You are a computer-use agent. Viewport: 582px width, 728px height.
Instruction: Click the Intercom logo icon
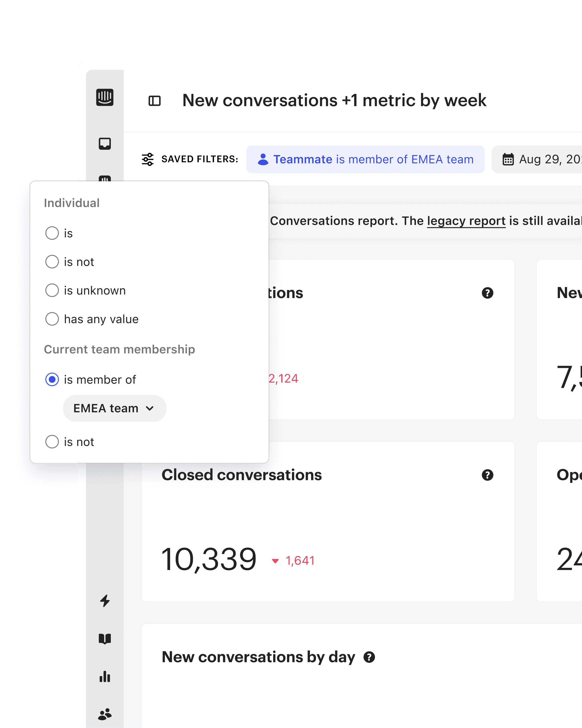tap(104, 97)
